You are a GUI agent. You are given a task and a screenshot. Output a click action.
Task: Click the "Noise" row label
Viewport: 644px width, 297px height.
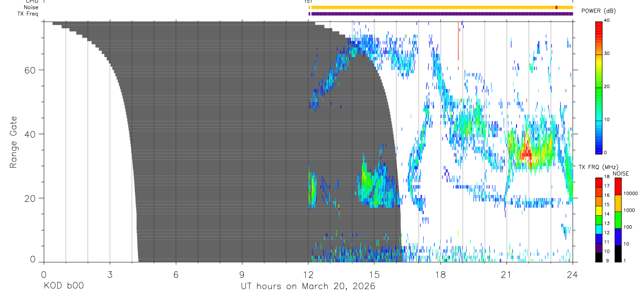click(x=31, y=7)
